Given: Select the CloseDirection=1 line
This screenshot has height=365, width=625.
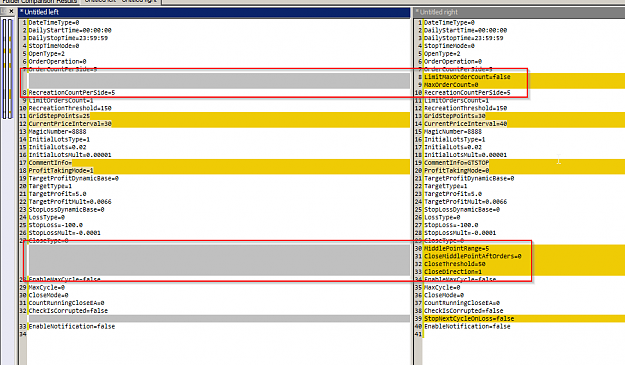Looking at the screenshot, I should 453,272.
